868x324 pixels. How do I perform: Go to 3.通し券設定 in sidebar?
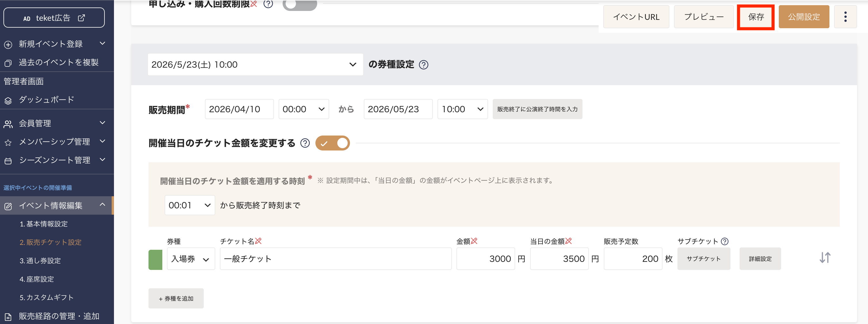pyautogui.click(x=40, y=261)
